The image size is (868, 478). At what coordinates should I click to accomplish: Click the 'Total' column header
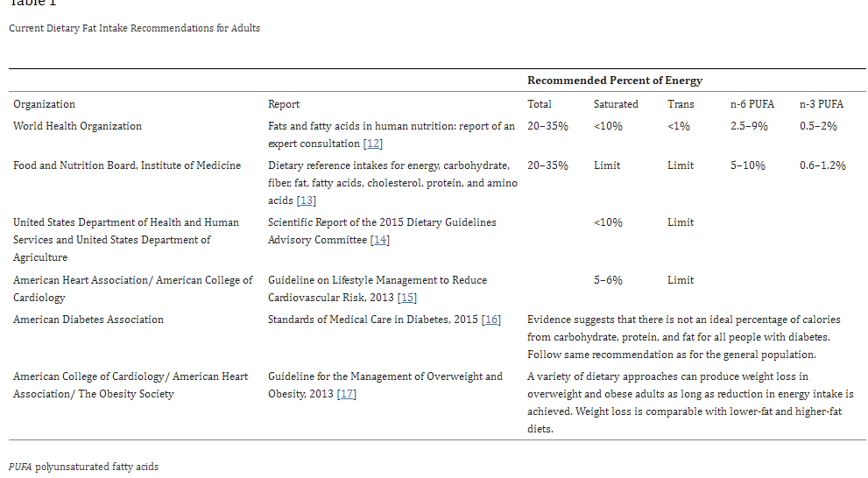point(540,104)
